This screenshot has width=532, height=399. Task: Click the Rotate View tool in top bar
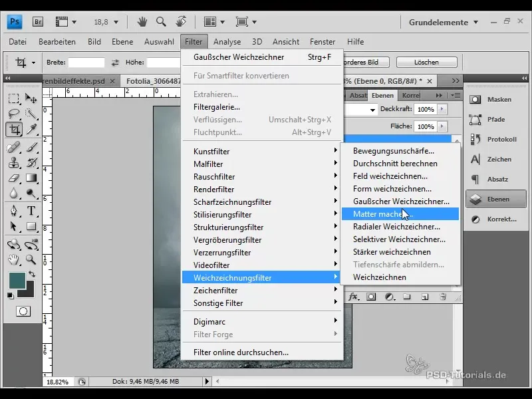[181, 22]
